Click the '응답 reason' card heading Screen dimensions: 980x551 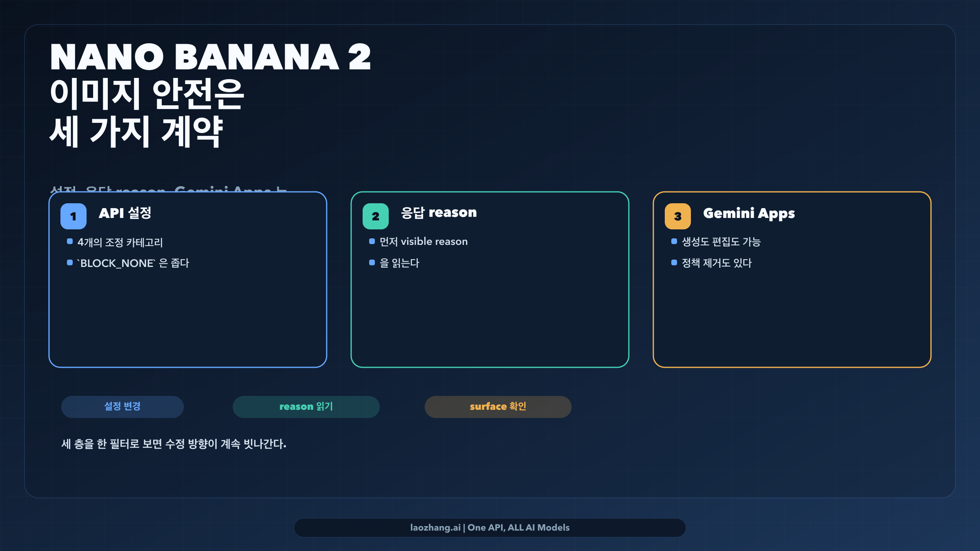439,213
